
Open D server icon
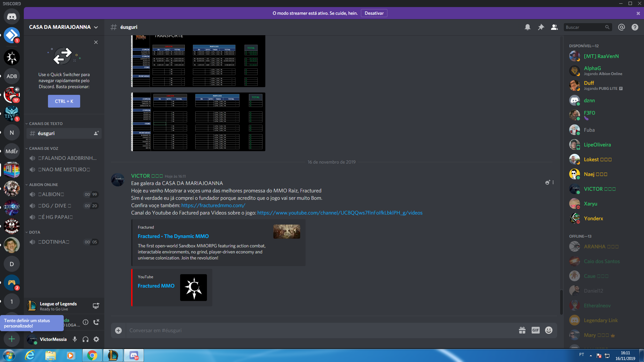[x=12, y=264]
